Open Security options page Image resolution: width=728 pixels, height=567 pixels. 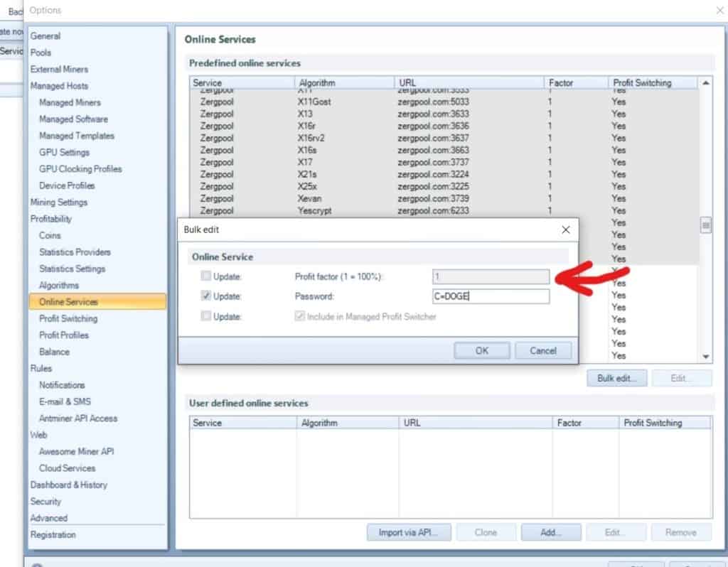tap(45, 502)
